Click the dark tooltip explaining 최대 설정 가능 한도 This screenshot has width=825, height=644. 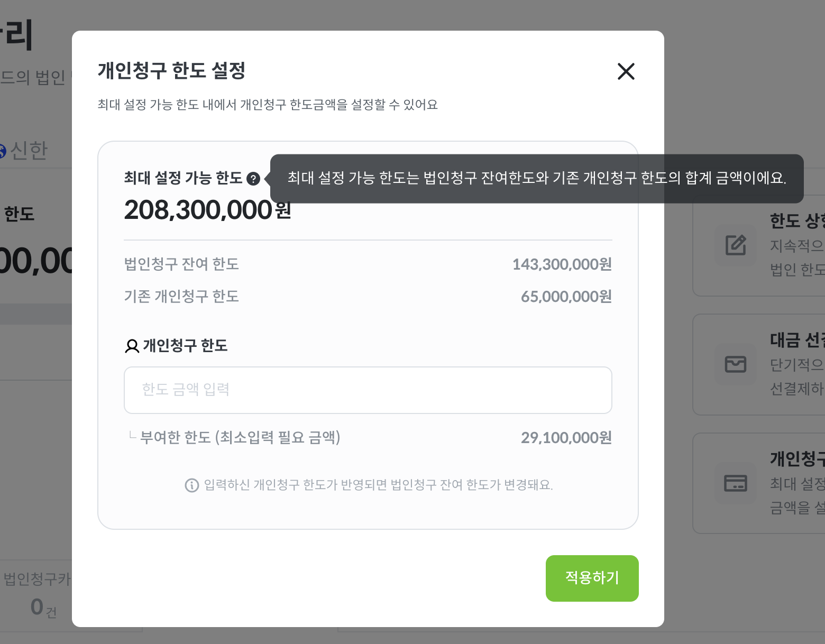tap(536, 179)
